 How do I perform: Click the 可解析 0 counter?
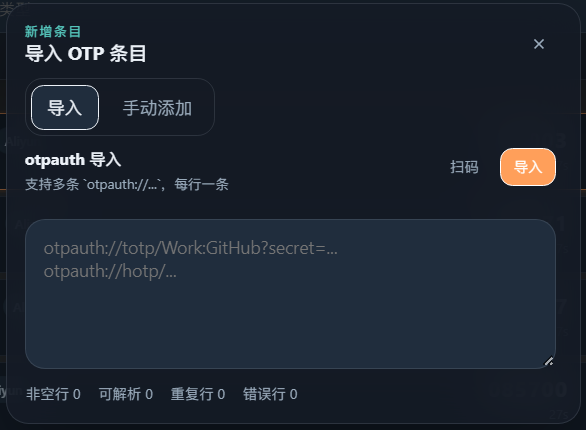126,394
